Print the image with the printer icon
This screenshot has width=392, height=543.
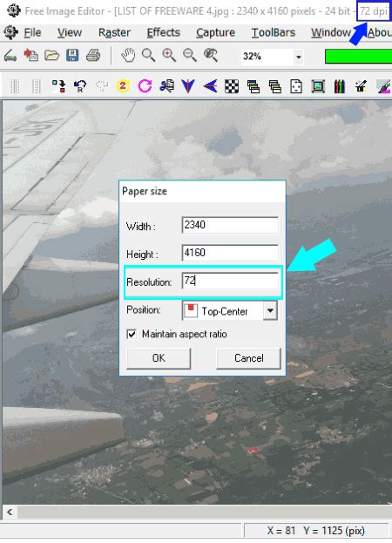[x=93, y=56]
